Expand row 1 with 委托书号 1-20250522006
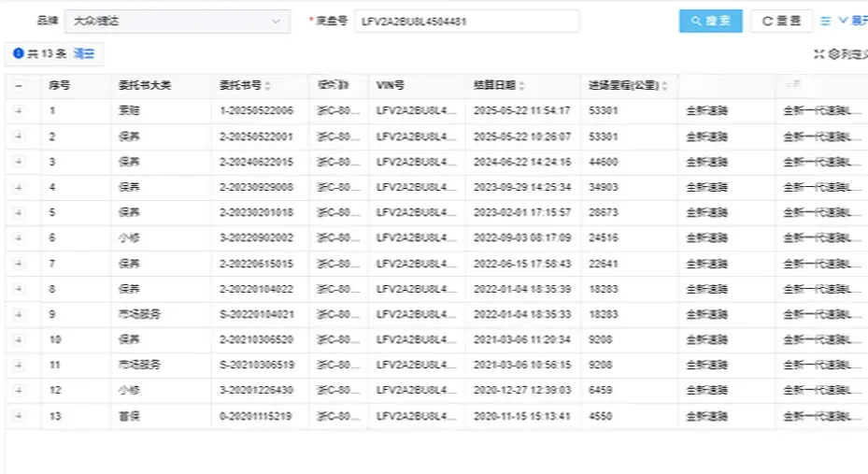868x474 pixels. [x=19, y=110]
